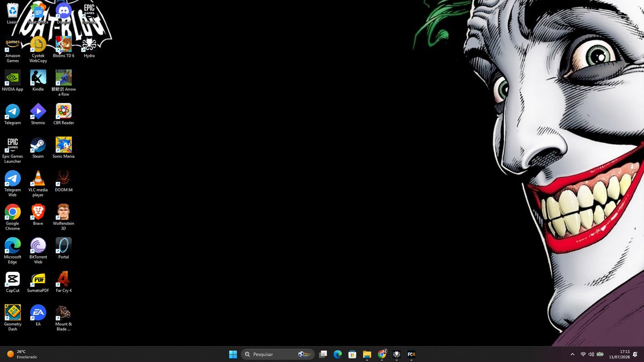Open the notification bell in the tray
644x362 pixels.
pyautogui.click(x=635, y=354)
